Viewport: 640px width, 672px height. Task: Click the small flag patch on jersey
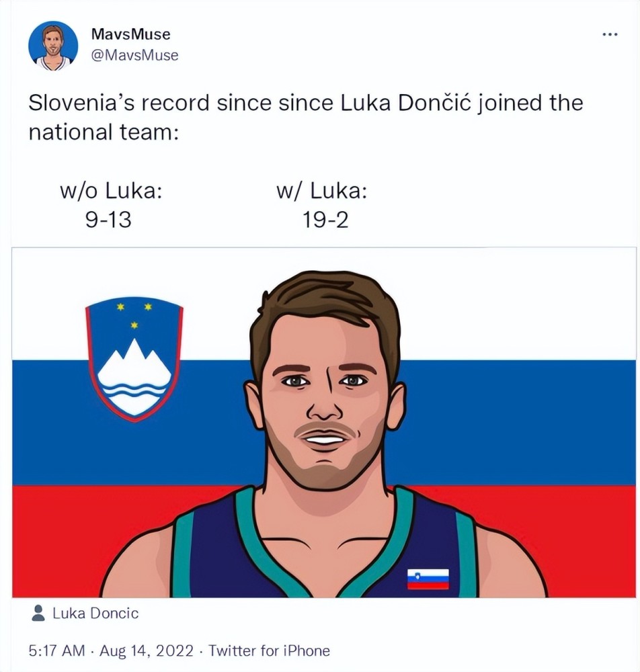click(428, 579)
